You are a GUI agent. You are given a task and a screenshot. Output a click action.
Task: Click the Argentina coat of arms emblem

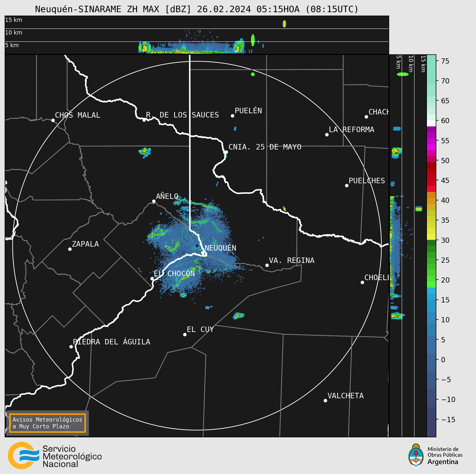416,456
